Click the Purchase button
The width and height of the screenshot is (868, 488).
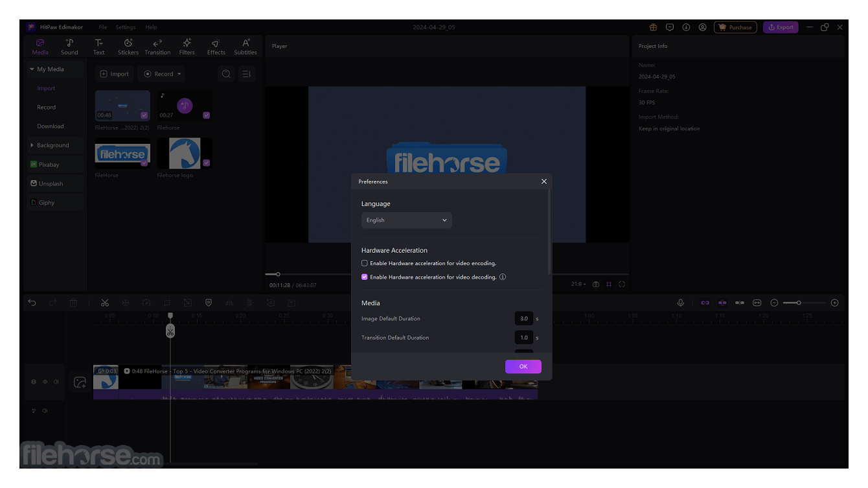(735, 27)
